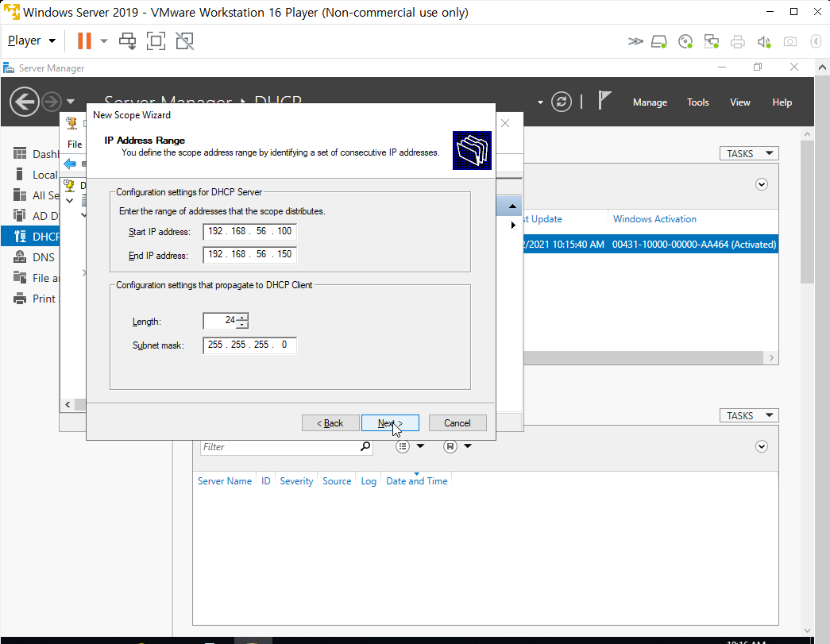This screenshot has width=830, height=644.
Task: Open the notifications flag
Action: (x=604, y=100)
